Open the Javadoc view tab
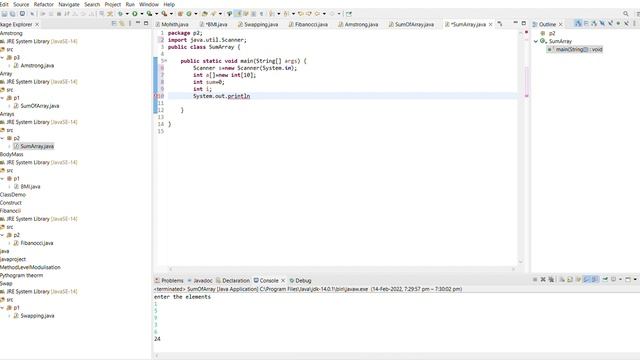The image size is (640, 360). tap(200, 280)
